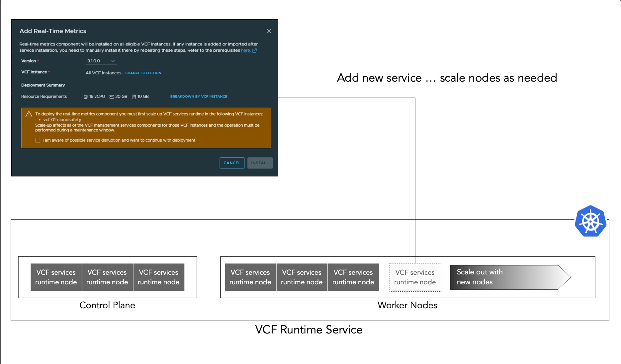The height and width of the screenshot is (364, 621).
Task: Click CHANGE SELECTION for VCF Instance
Action: [143, 73]
